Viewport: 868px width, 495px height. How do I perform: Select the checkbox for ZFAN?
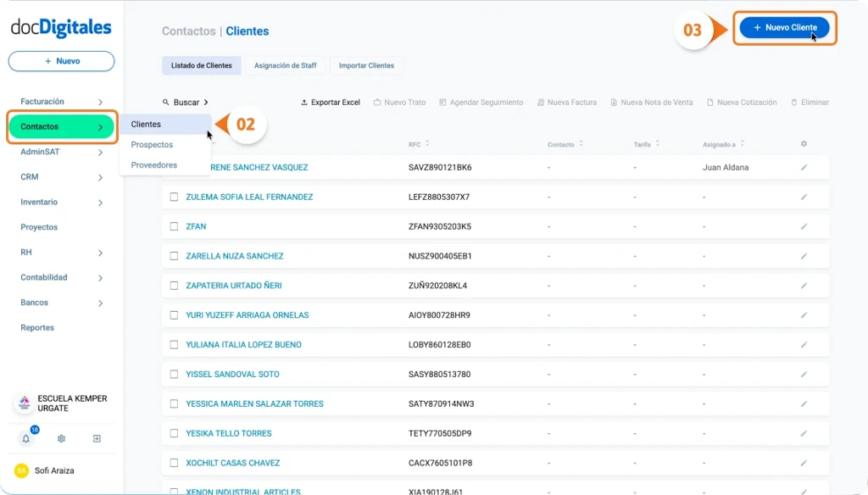172,226
